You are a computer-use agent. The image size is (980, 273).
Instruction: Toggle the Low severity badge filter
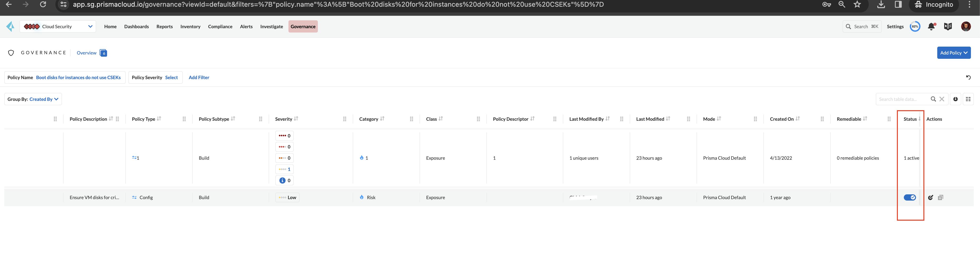pyautogui.click(x=287, y=197)
